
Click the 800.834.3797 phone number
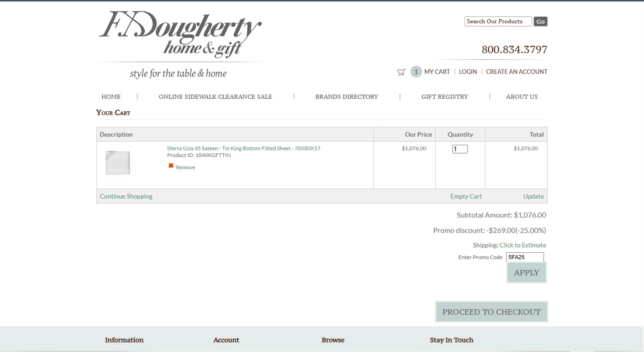point(514,49)
